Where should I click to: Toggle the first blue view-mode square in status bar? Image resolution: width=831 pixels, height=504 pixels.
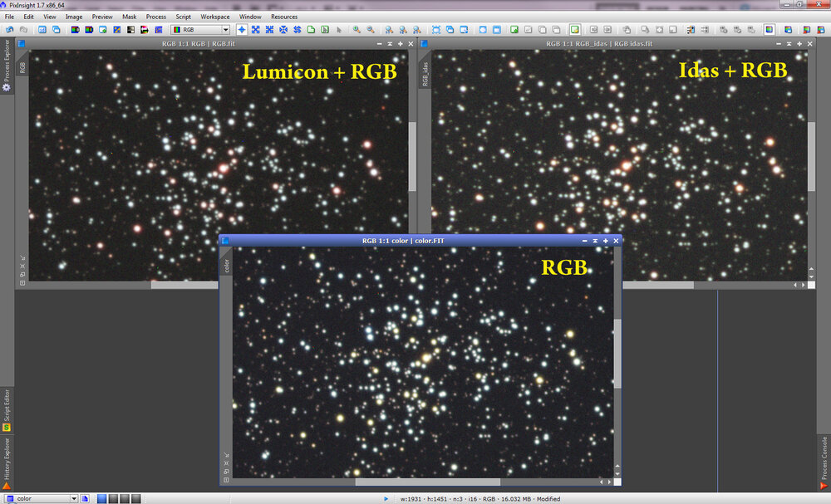pyautogui.click(x=101, y=498)
